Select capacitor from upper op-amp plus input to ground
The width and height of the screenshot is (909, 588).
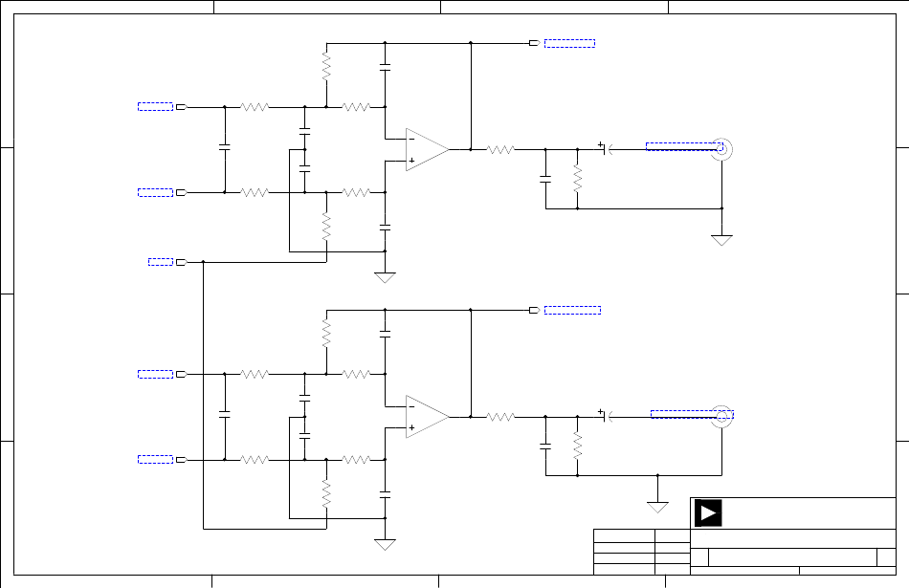[x=385, y=228]
